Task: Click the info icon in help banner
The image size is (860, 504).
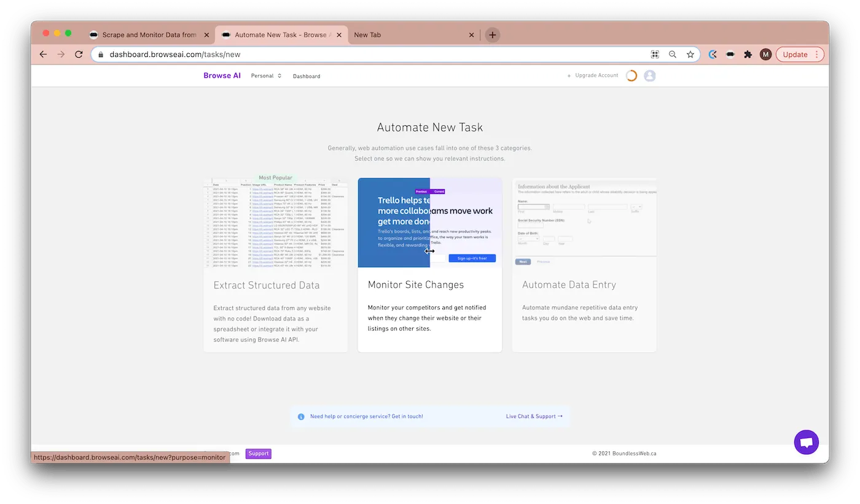Action: pyautogui.click(x=301, y=416)
